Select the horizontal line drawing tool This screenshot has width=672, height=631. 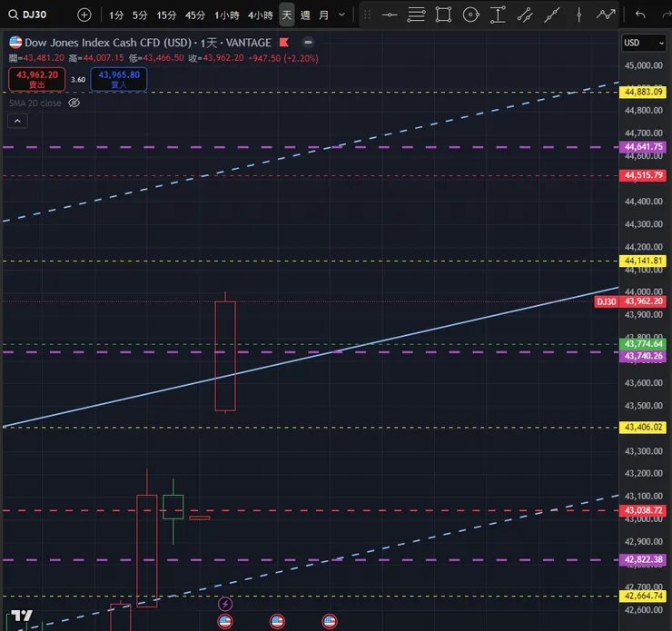point(390,15)
